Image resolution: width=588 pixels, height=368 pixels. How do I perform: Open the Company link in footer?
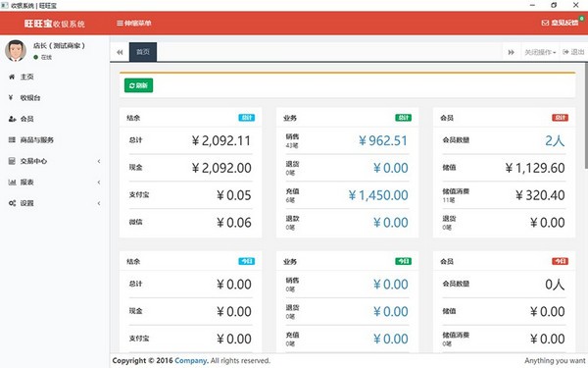point(190,360)
